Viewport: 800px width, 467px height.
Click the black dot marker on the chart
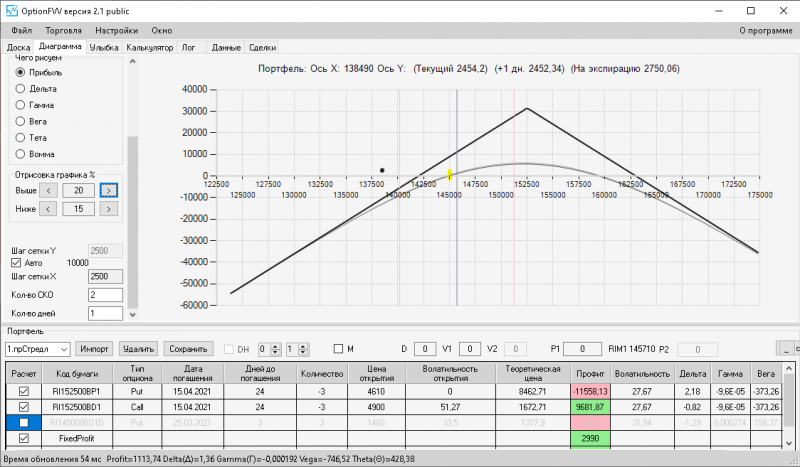[x=382, y=170]
